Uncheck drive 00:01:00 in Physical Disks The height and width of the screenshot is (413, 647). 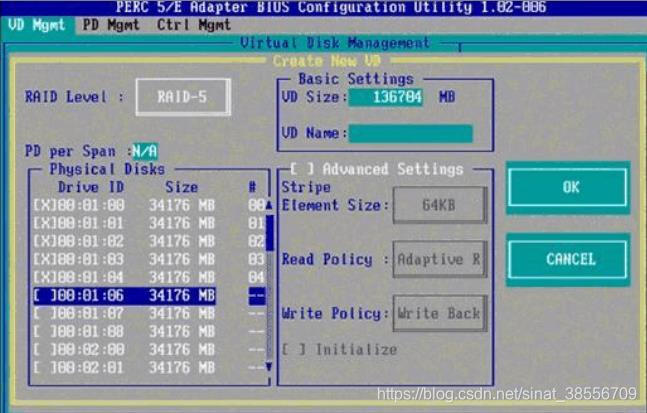coord(45,205)
